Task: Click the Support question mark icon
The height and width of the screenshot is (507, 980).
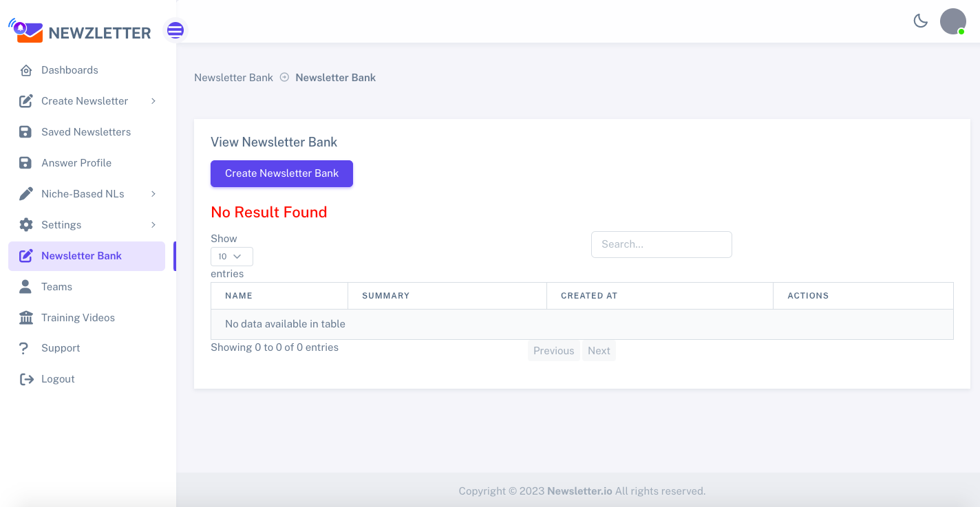Action: click(x=26, y=347)
